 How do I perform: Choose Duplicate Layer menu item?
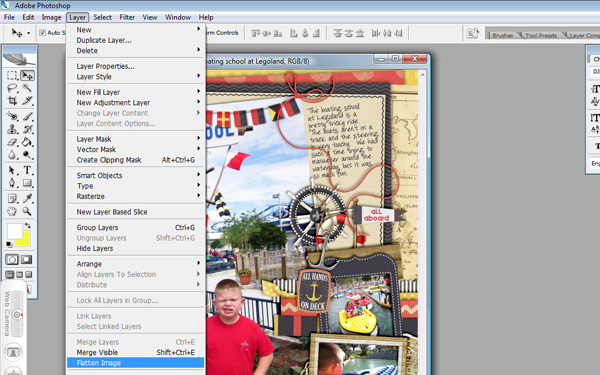coord(135,40)
